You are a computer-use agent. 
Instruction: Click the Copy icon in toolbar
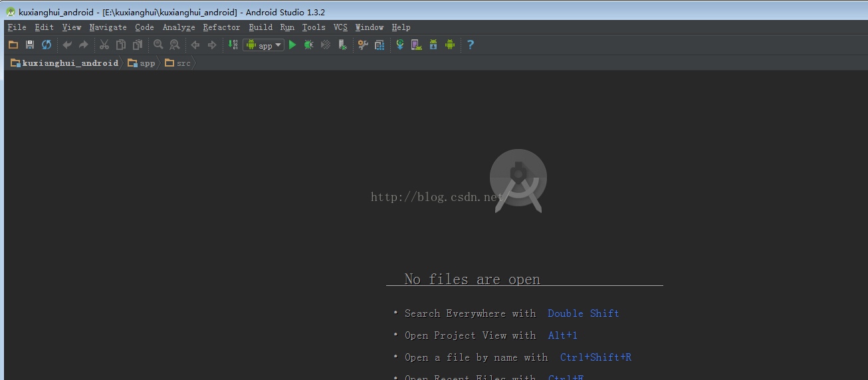pos(121,45)
